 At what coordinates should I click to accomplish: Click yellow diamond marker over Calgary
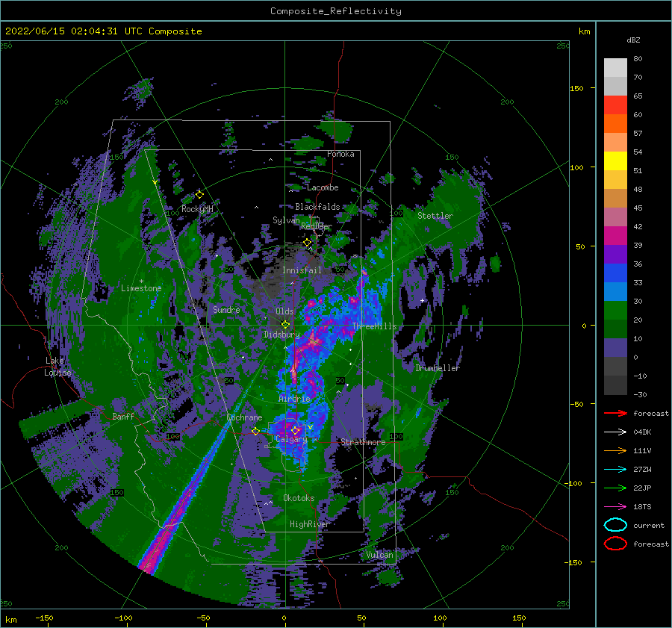click(x=295, y=430)
